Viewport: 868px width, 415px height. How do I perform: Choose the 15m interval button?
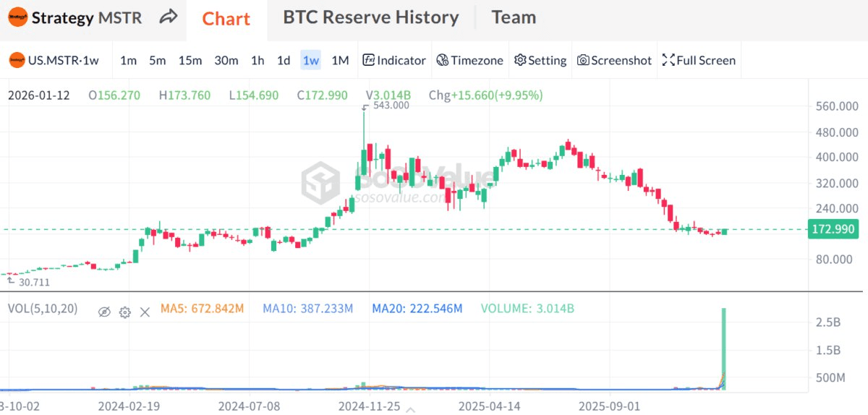coord(190,61)
